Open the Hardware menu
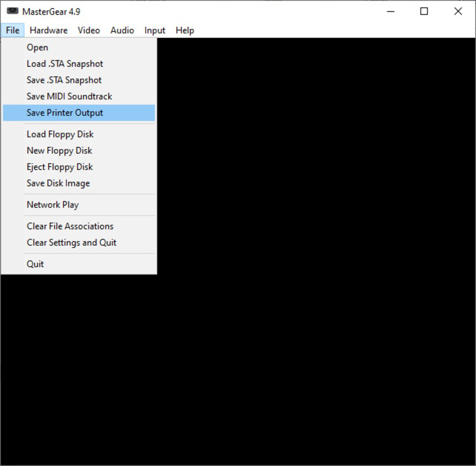Image resolution: width=476 pixels, height=466 pixels. 48,30
